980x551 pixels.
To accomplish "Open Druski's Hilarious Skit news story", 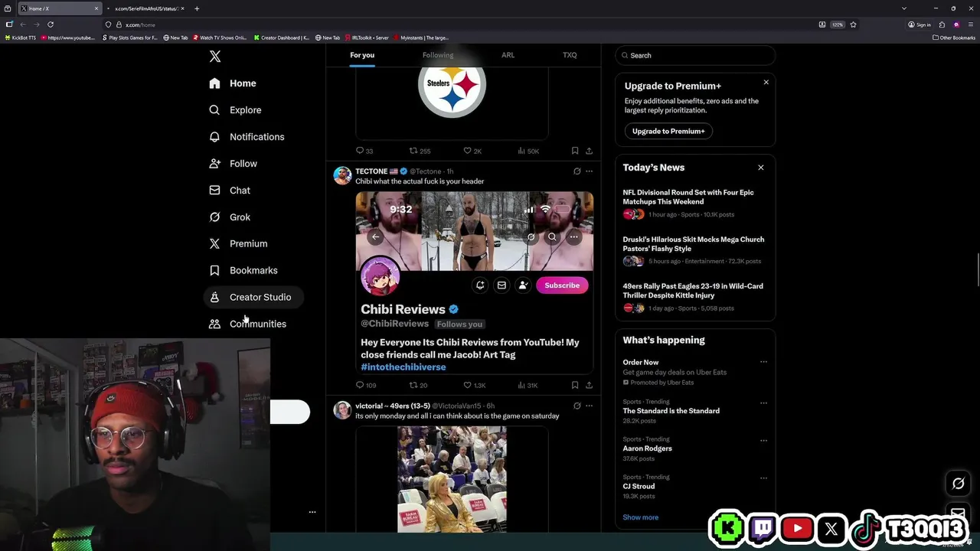I will 695,250.
